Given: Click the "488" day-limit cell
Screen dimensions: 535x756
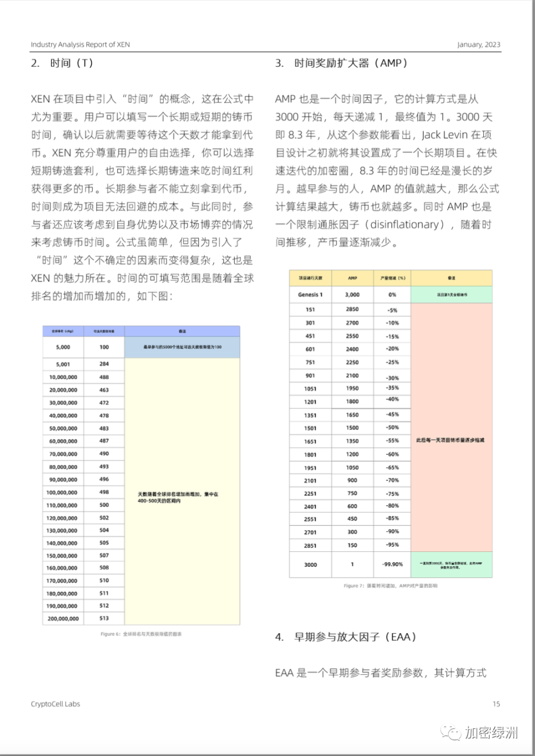Looking at the screenshot, I should 104,377.
